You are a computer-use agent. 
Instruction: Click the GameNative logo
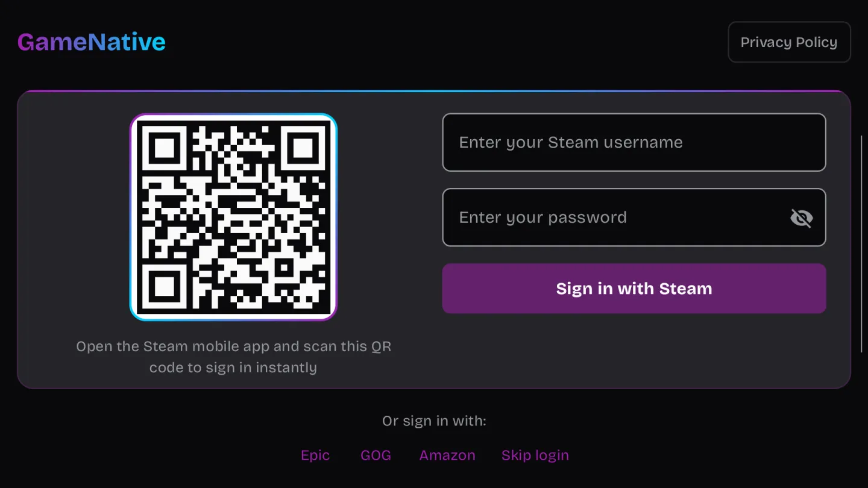(92, 42)
